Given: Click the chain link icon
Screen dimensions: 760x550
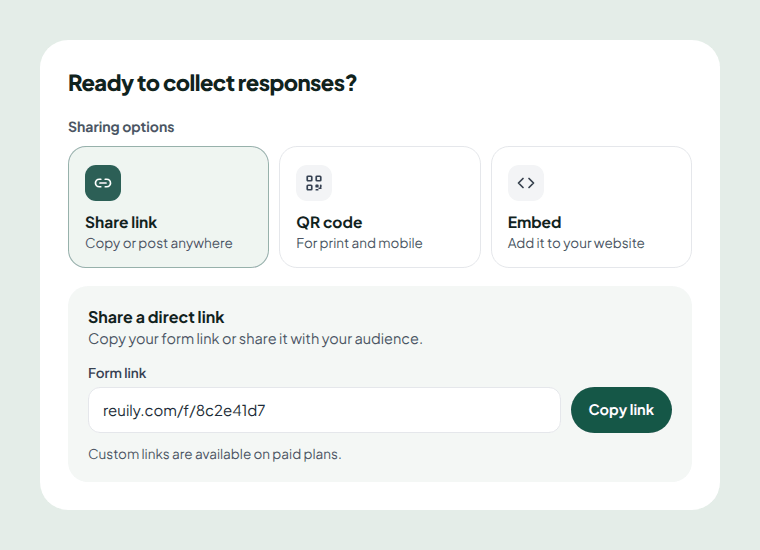Looking at the screenshot, I should click(103, 183).
